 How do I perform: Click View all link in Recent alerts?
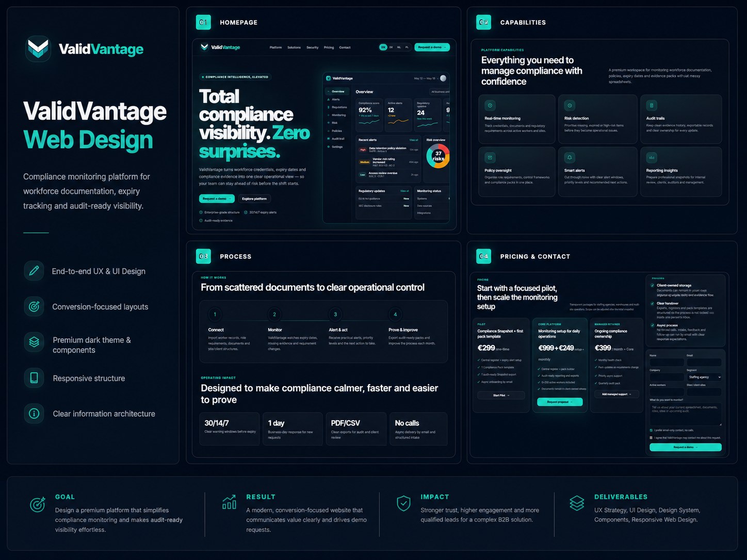(x=414, y=140)
